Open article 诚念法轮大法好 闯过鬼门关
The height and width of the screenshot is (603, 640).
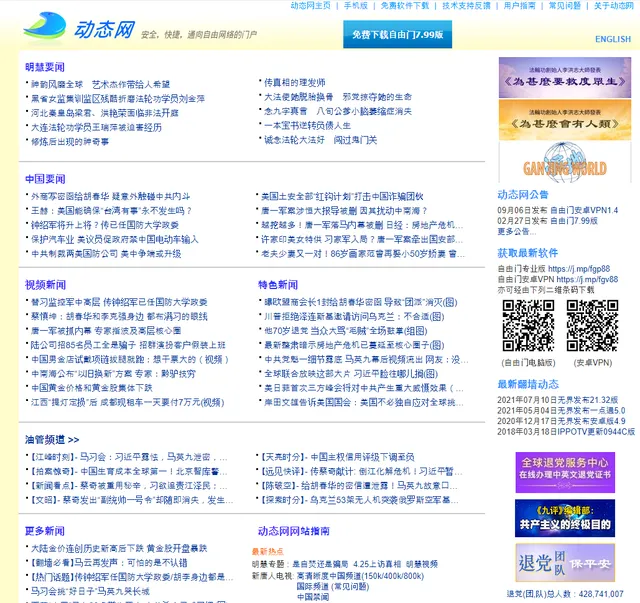point(320,140)
